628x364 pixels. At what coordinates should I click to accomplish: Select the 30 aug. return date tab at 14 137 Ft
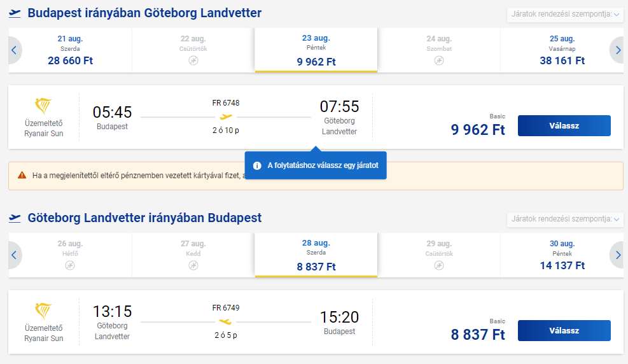[562, 255]
